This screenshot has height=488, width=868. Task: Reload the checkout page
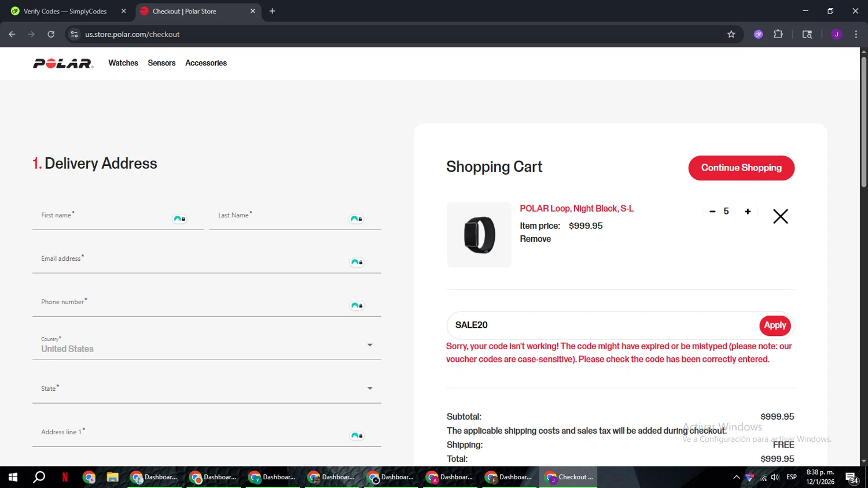point(51,34)
